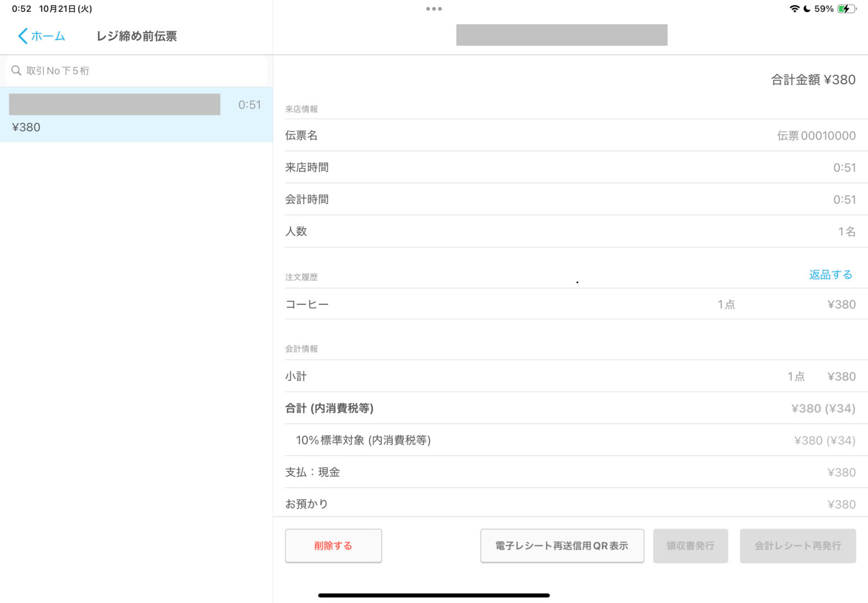
Task: Tap the 伝票名 row
Action: pos(570,135)
